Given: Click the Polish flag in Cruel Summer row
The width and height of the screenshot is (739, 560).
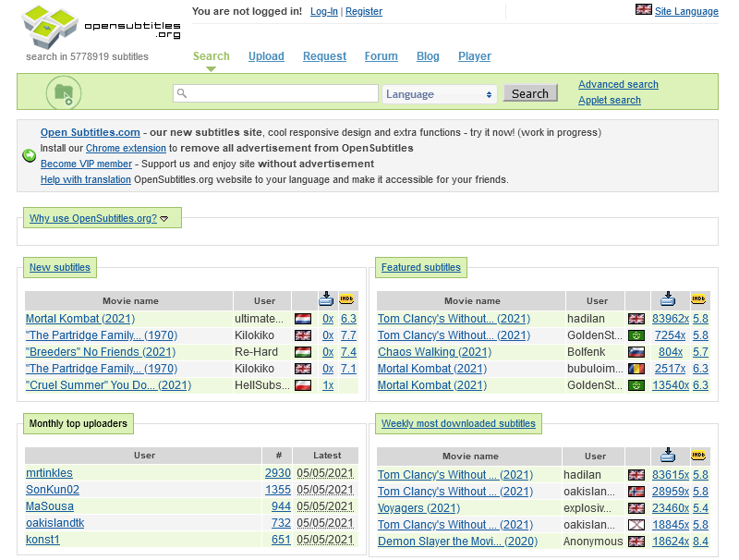Looking at the screenshot, I should [302, 385].
